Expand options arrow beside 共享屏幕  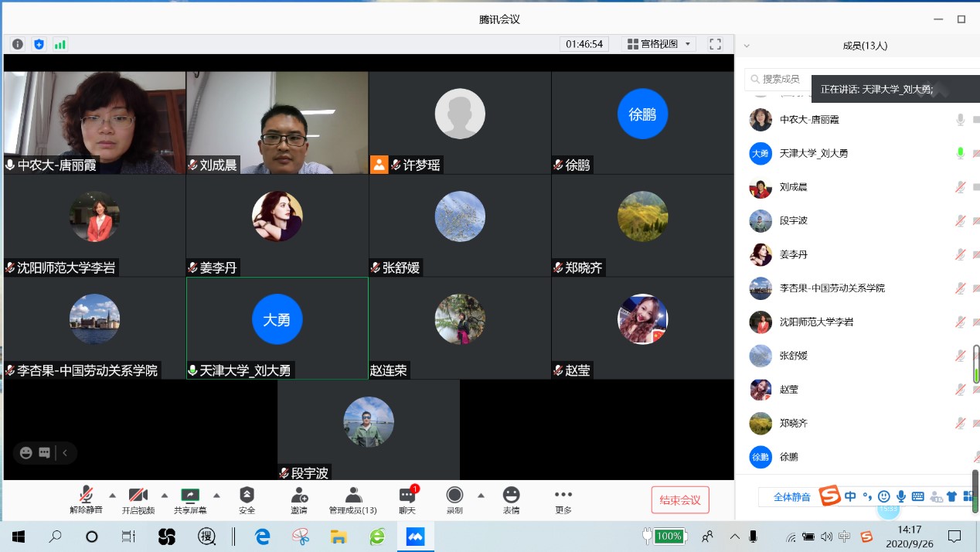point(216,496)
